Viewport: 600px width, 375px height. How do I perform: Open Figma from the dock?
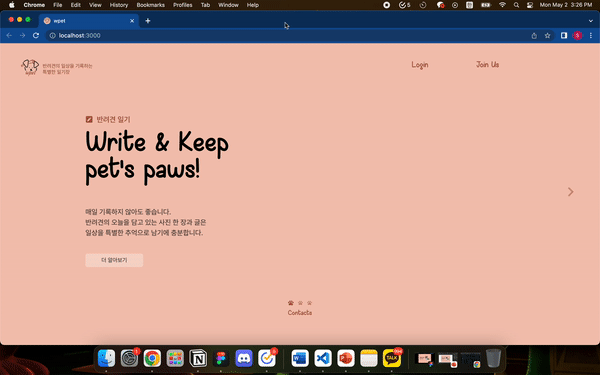click(x=221, y=359)
